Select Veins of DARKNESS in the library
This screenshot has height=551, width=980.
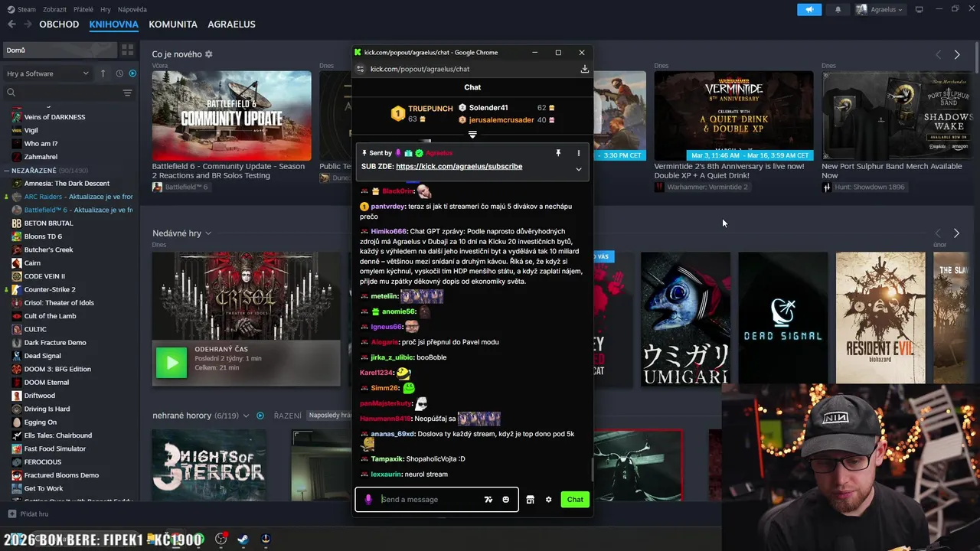[x=54, y=117]
